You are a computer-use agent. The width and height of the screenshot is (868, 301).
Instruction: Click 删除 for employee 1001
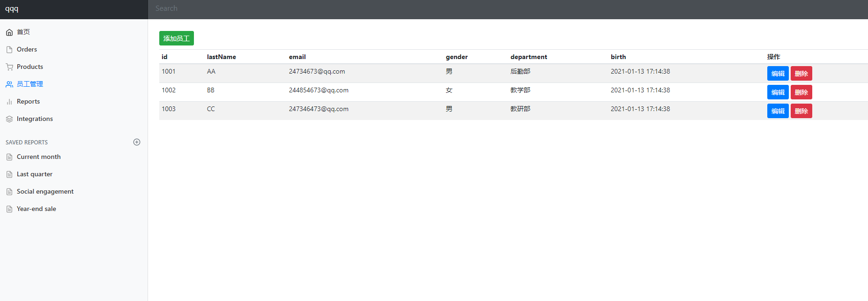[x=801, y=74]
